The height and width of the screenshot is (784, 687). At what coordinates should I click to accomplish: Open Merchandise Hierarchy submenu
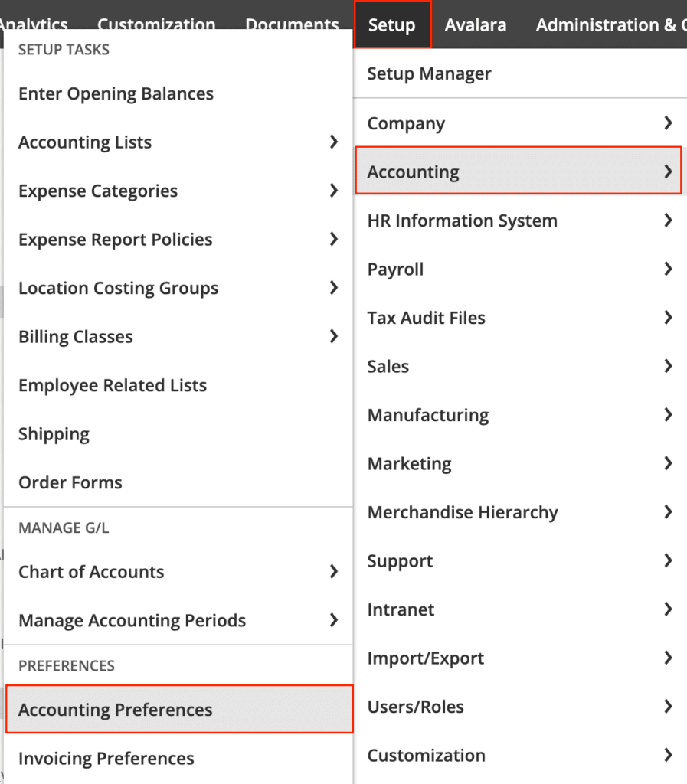tap(520, 512)
